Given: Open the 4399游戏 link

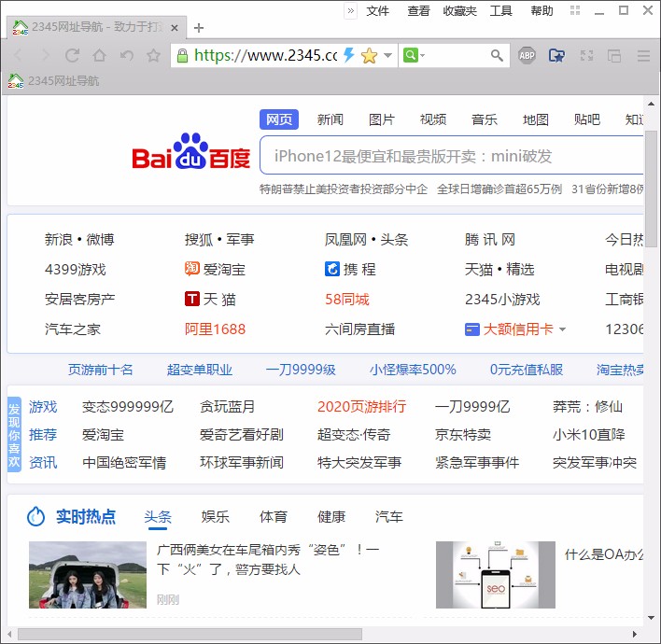Looking at the screenshot, I should pyautogui.click(x=76, y=270).
